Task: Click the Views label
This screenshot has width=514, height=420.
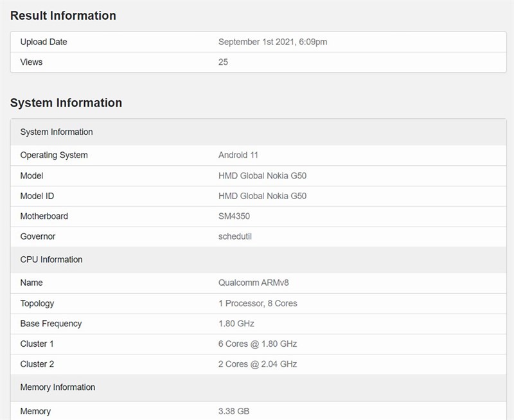Action: coord(32,62)
